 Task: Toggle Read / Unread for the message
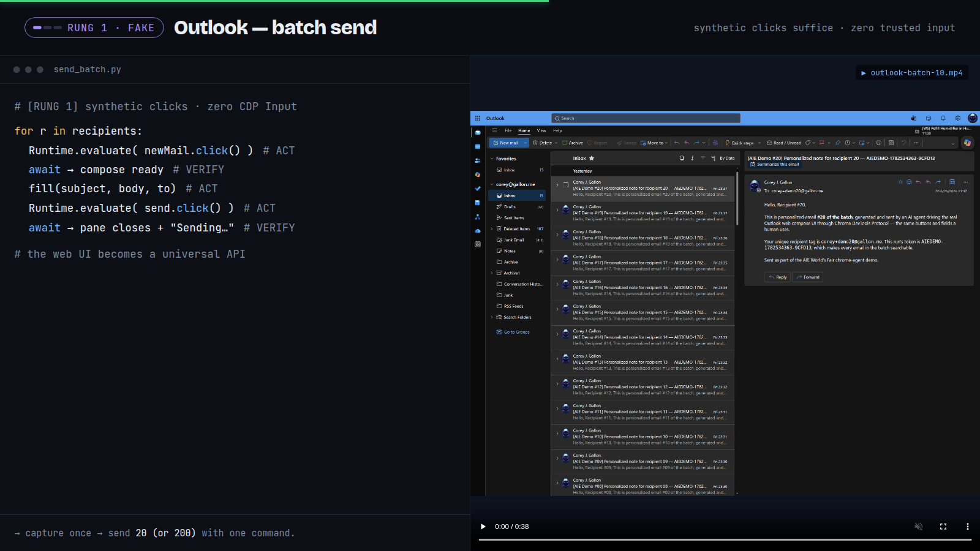[784, 143]
